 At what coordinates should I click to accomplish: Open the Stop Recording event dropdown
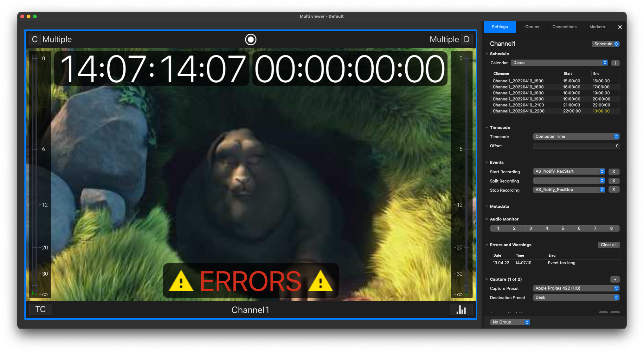[x=569, y=190]
